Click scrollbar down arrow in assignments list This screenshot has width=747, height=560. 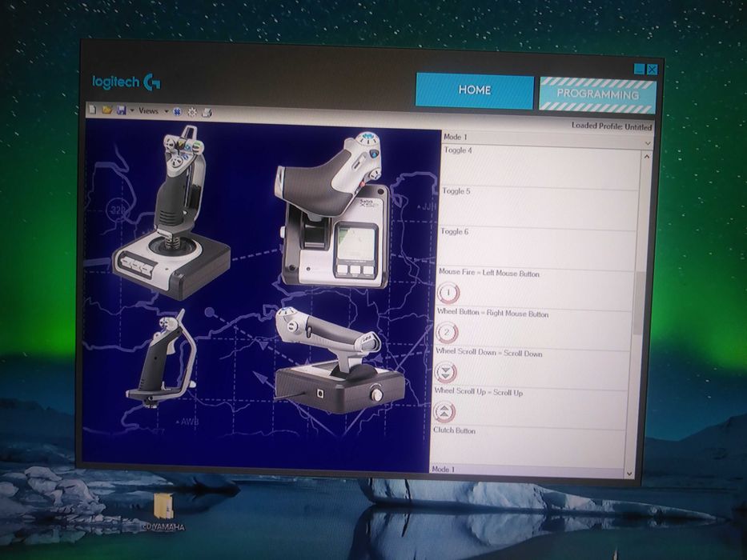click(x=629, y=474)
